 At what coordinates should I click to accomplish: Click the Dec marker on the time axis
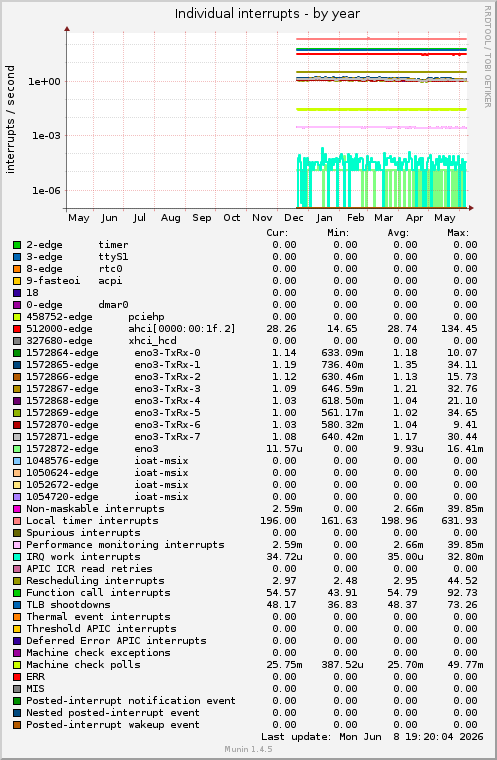[x=294, y=218]
